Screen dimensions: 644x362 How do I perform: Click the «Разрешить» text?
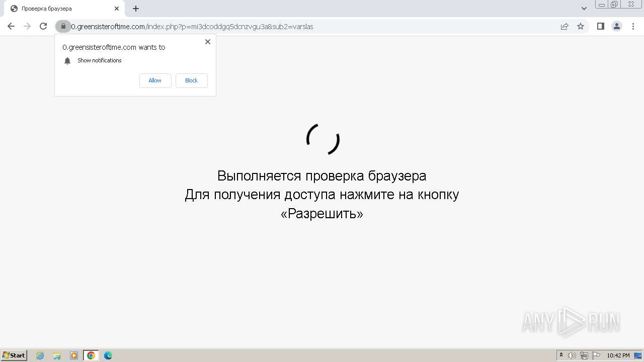coord(322,214)
